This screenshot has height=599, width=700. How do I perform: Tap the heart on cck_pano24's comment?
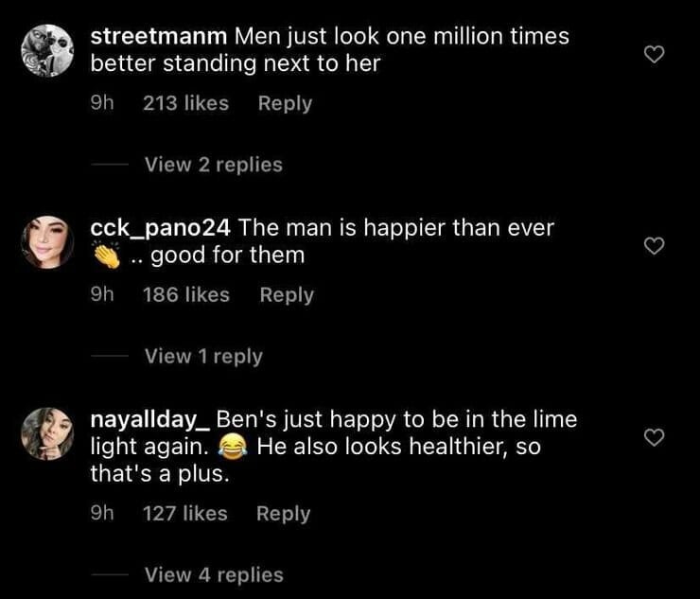[x=654, y=246]
